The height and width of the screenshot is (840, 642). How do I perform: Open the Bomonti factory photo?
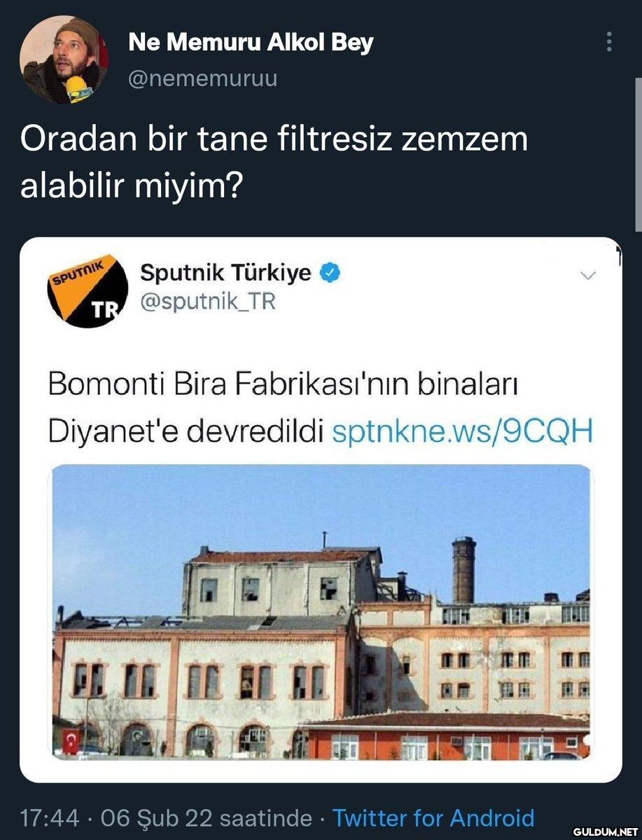pyautogui.click(x=321, y=612)
